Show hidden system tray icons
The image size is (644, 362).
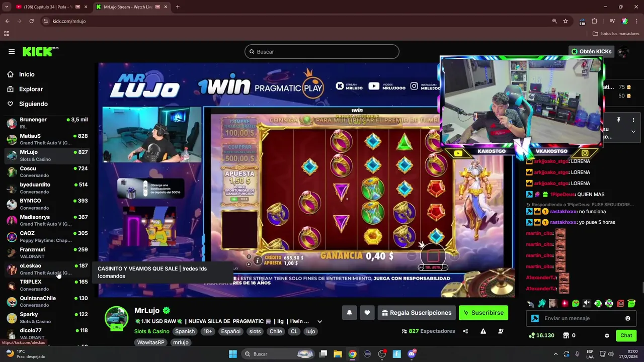click(x=555, y=354)
